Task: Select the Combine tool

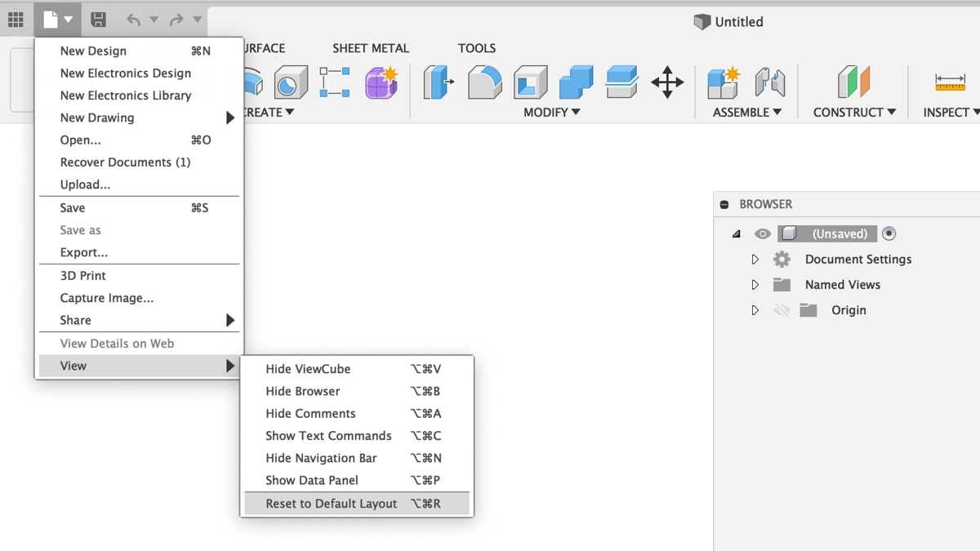Action: (577, 82)
